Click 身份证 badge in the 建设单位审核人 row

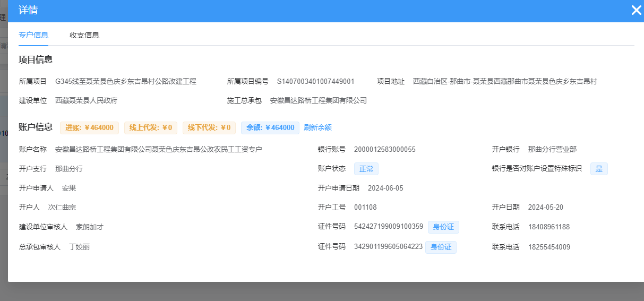tap(443, 227)
